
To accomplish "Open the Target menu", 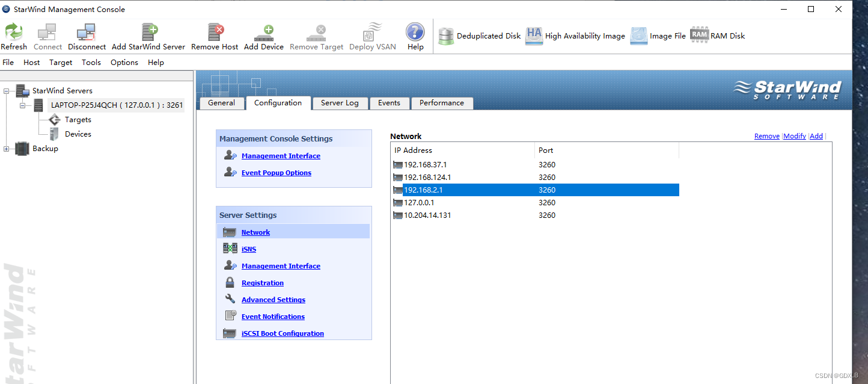I will [x=61, y=63].
